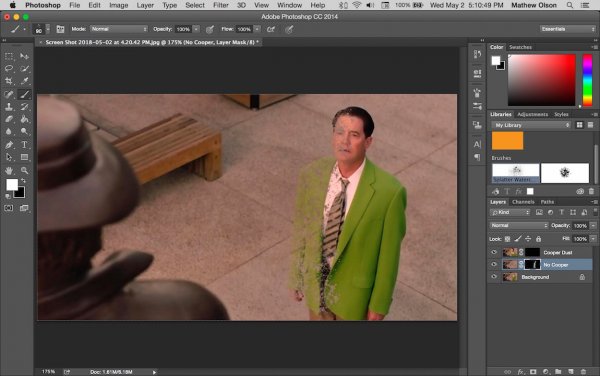600x376 pixels.
Task: Select the Crop tool
Action: pos(9,81)
